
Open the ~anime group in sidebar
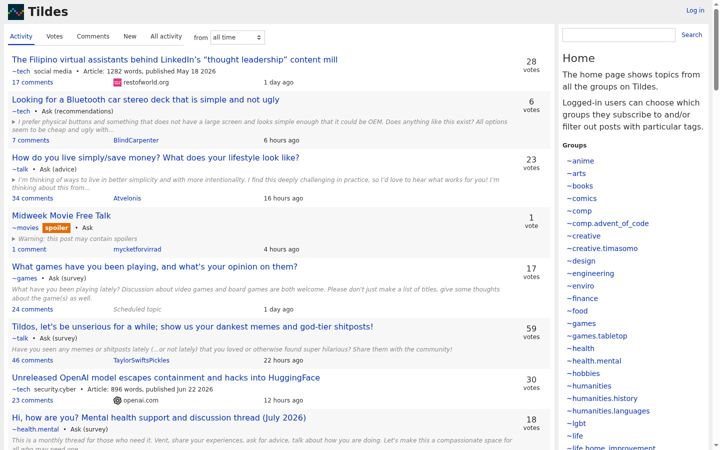click(x=580, y=161)
